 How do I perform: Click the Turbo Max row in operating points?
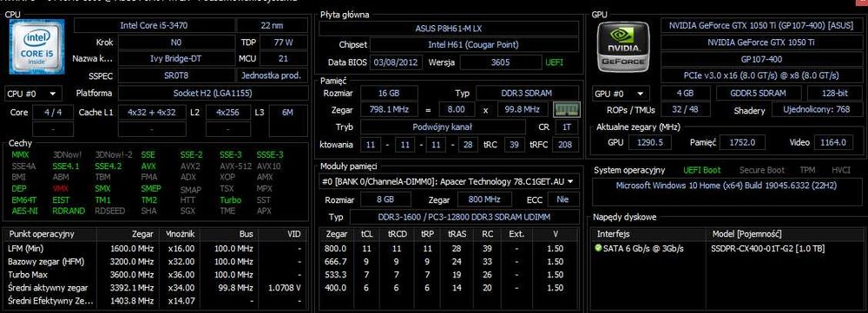pos(155,275)
